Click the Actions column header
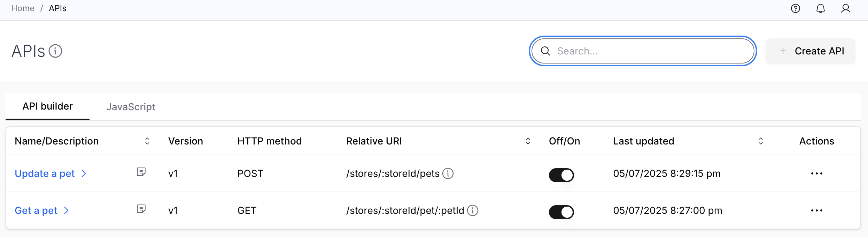Image resolution: width=868 pixels, height=238 pixels. click(x=817, y=141)
